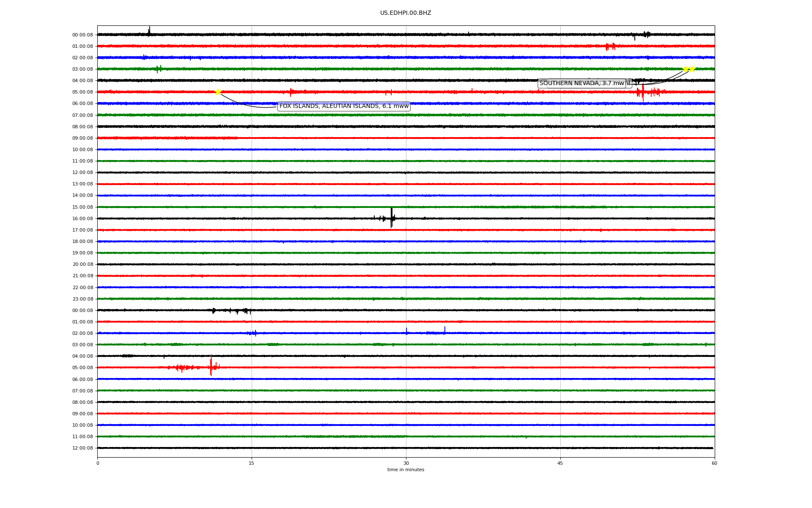Click the 60 tick label on x-axis
Screen dimensions: 812x508
714,463
